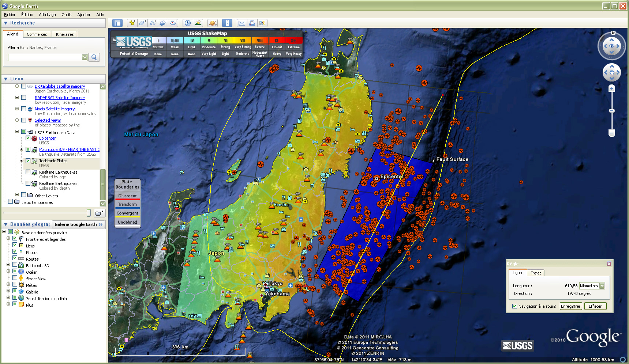
Task: Print the current view
Action: tap(252, 23)
